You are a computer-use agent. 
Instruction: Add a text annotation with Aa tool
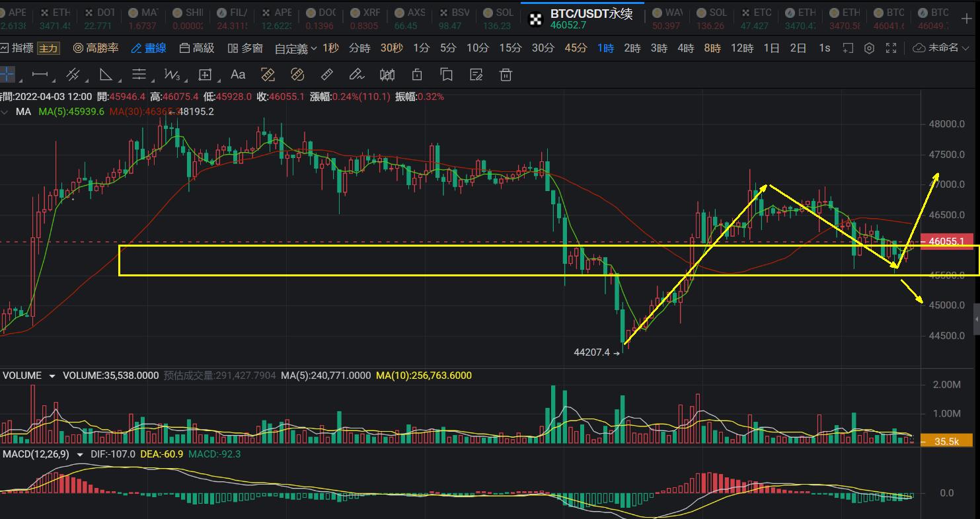click(238, 75)
